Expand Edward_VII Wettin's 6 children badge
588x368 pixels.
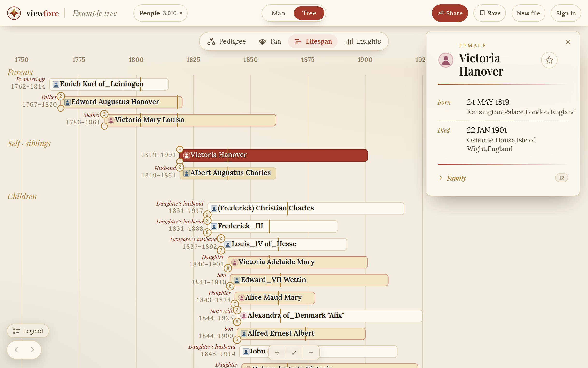pos(230,286)
